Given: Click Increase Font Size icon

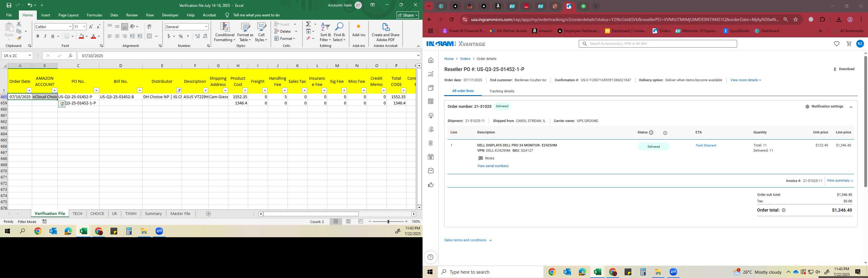Looking at the screenshot, I should (x=91, y=27).
